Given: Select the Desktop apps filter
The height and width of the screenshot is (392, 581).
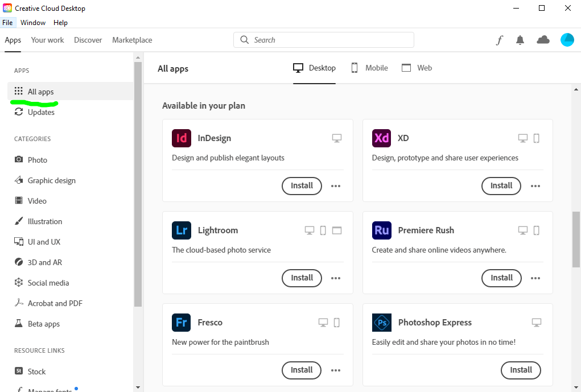Looking at the screenshot, I should (314, 68).
